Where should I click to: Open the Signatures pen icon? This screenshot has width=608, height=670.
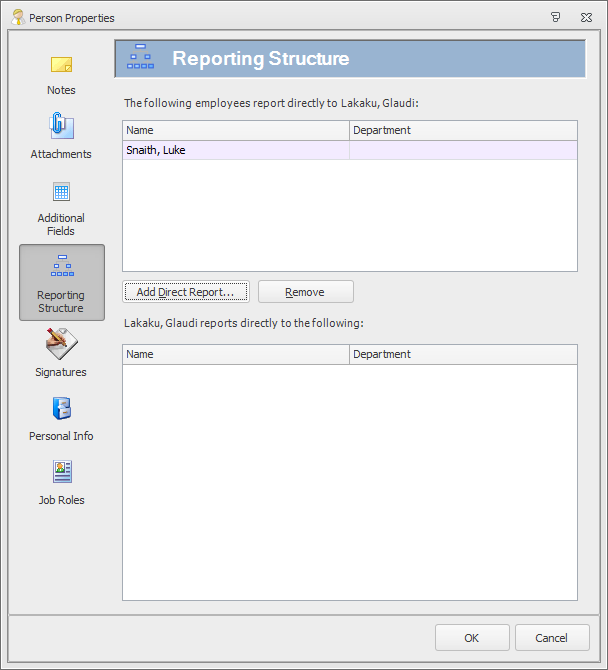62,343
